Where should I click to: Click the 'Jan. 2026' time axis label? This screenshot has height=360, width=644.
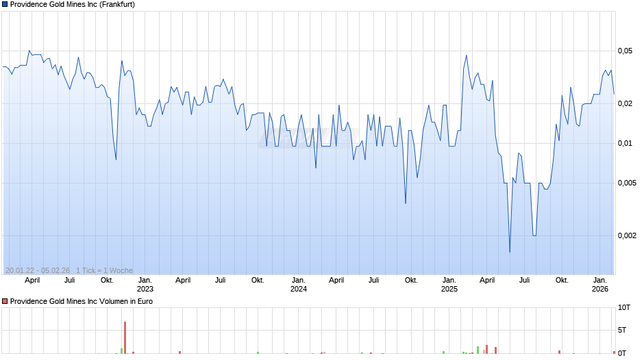coord(600,285)
